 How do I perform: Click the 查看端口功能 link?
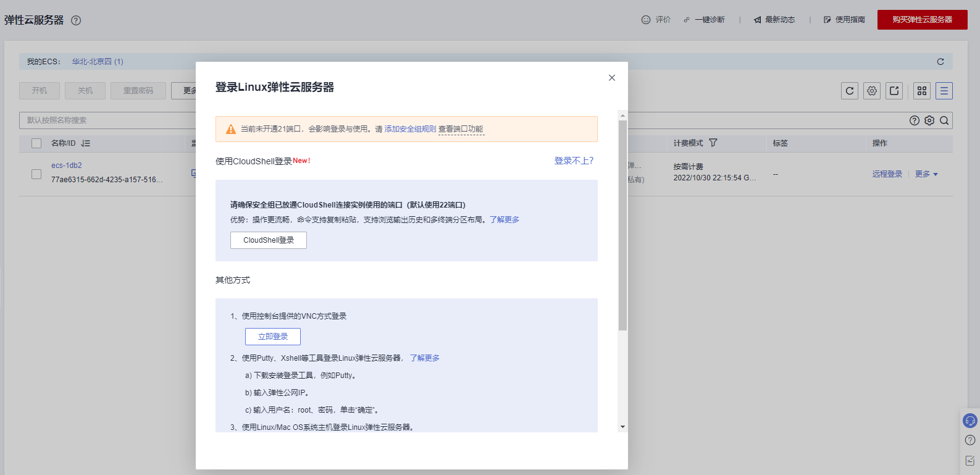pyautogui.click(x=461, y=129)
